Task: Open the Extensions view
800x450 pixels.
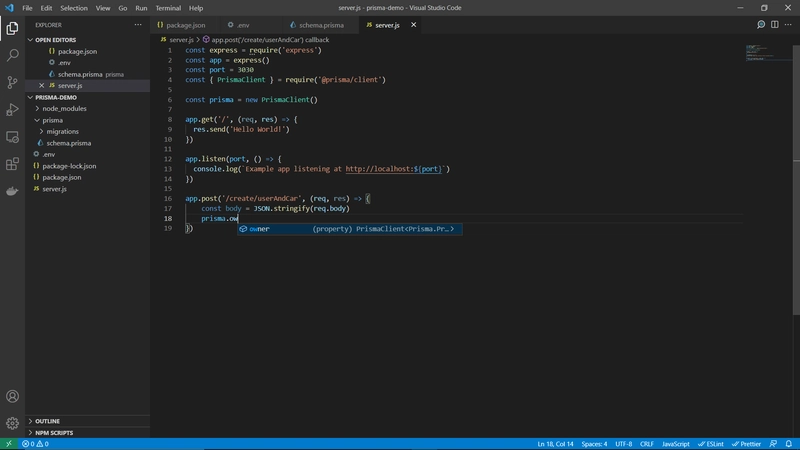Action: click(12, 164)
